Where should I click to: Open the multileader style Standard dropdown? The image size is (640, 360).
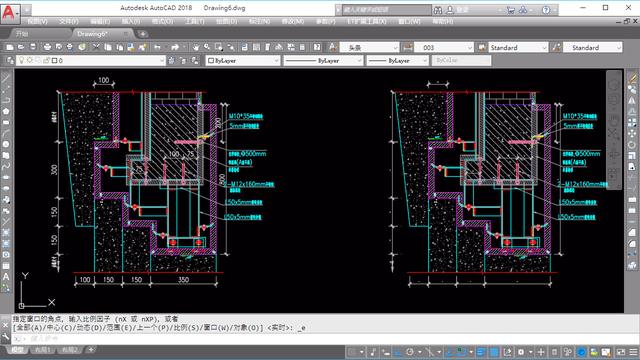[x=593, y=48]
